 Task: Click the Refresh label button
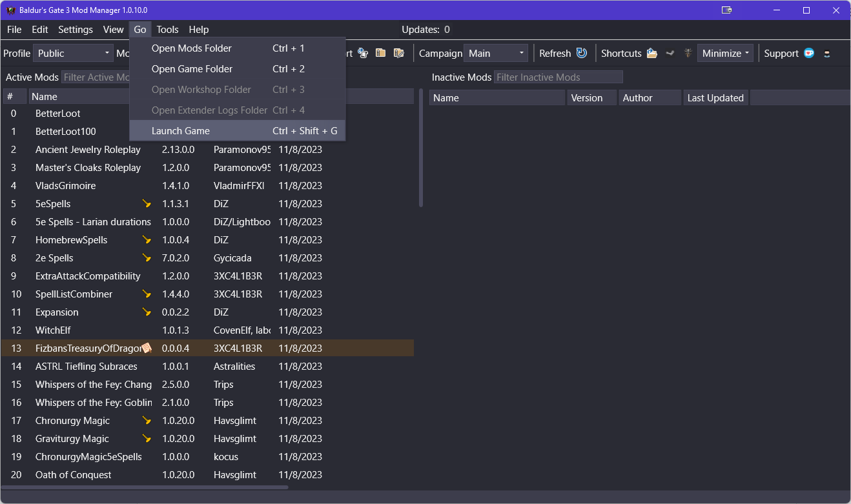coord(555,54)
